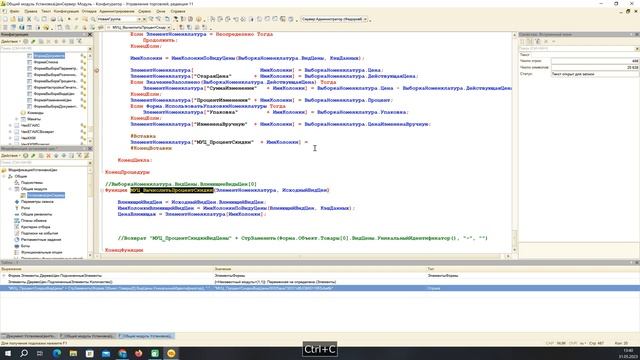Open the Текст menu

[x=46, y=11]
